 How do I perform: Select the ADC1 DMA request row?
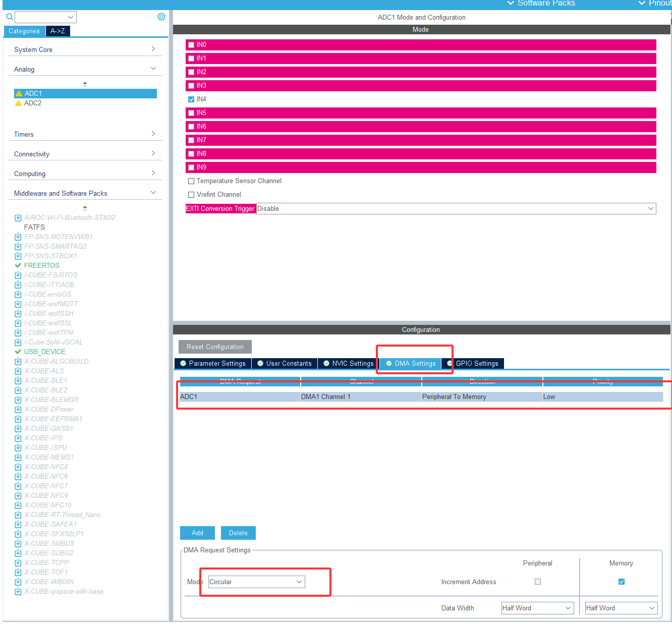coord(421,396)
